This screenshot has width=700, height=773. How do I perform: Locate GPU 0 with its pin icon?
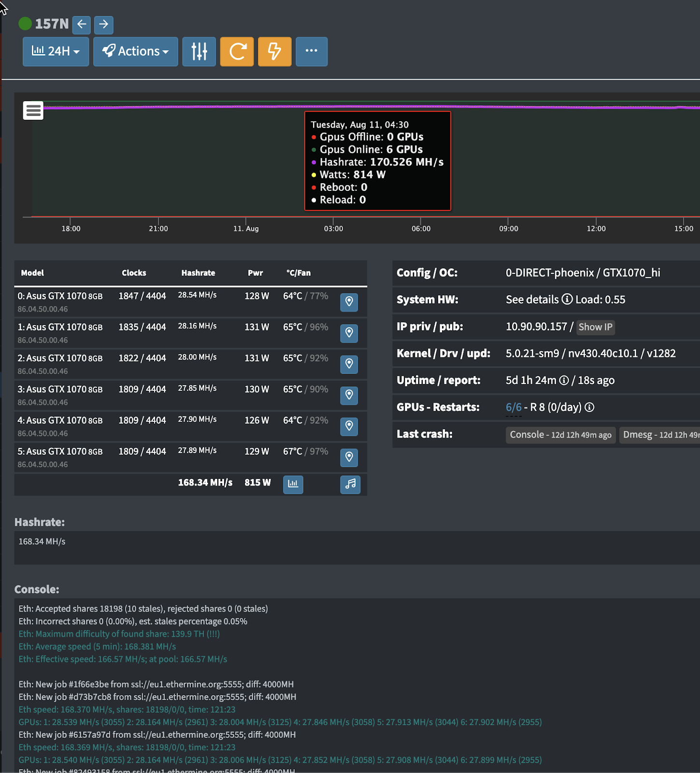349,302
